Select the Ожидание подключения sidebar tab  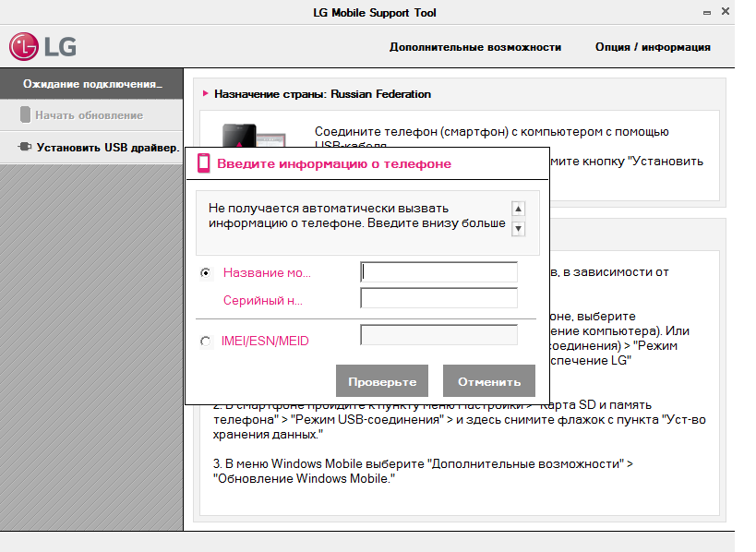tap(91, 84)
